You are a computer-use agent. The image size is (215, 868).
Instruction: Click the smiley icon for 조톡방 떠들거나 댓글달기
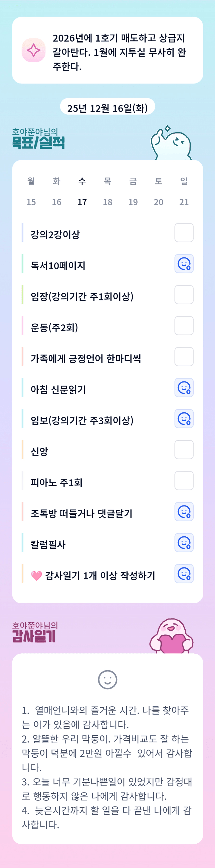point(184,511)
